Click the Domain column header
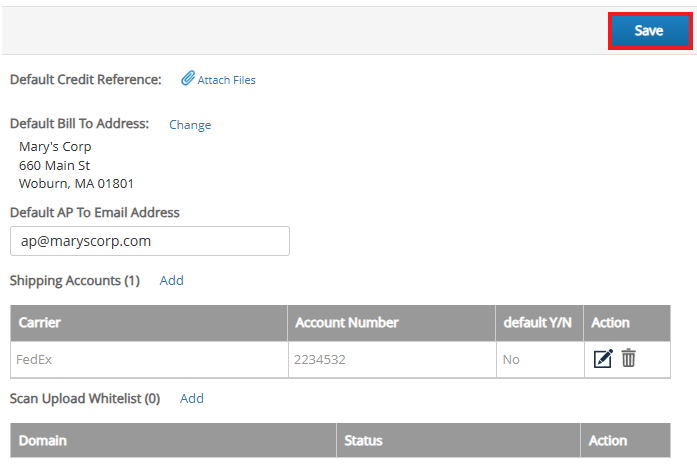The width and height of the screenshot is (697, 469). point(173,441)
